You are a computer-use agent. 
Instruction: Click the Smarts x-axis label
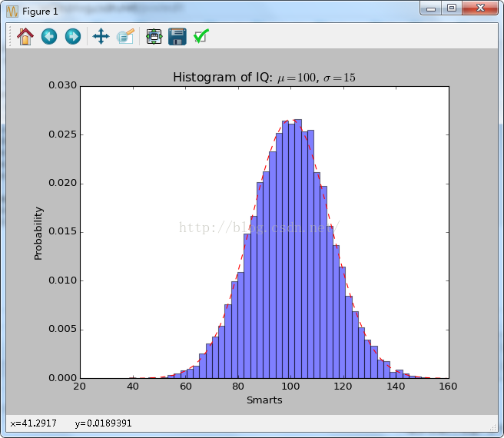(264, 400)
